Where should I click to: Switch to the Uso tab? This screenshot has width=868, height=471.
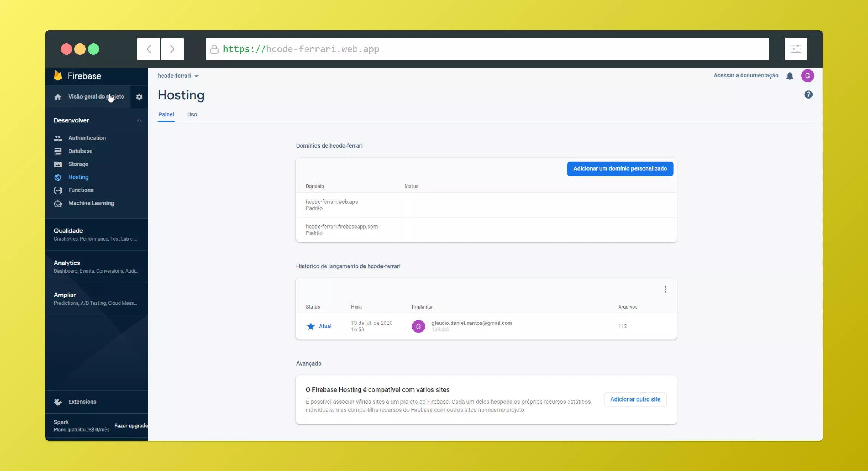pos(192,114)
